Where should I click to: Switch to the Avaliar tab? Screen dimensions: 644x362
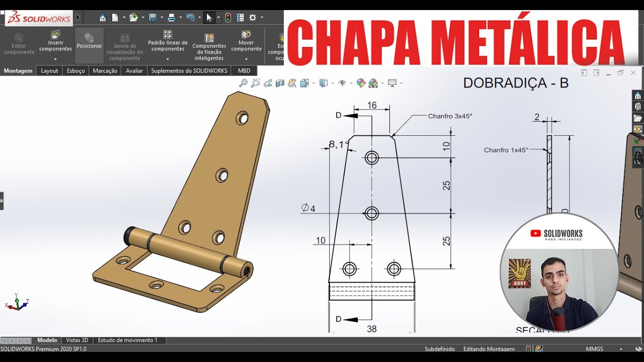pyautogui.click(x=134, y=71)
